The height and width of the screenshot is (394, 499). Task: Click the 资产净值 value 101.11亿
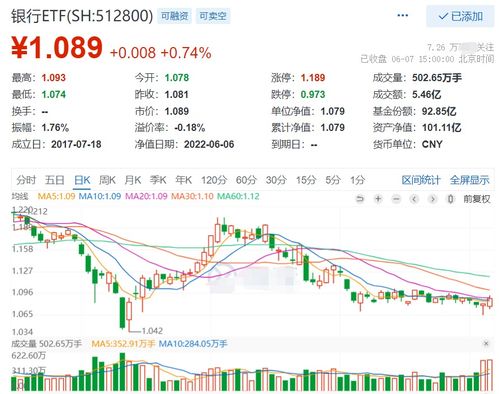click(442, 127)
